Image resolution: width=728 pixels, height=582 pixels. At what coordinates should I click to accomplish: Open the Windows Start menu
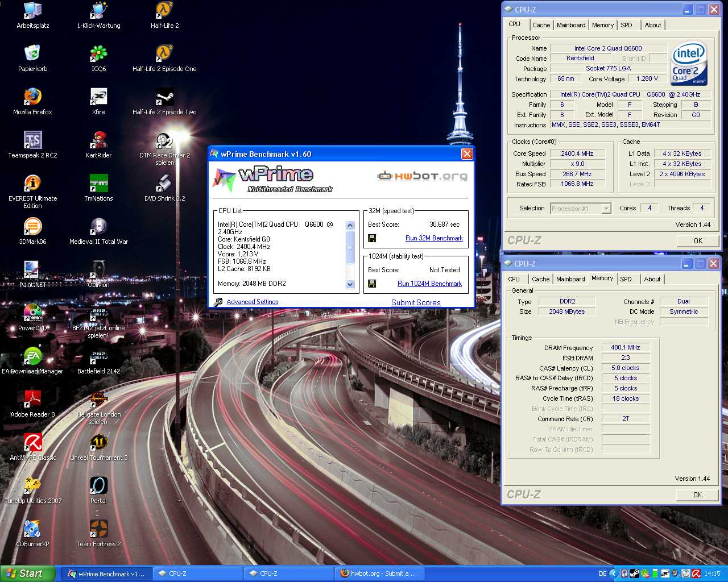point(28,573)
